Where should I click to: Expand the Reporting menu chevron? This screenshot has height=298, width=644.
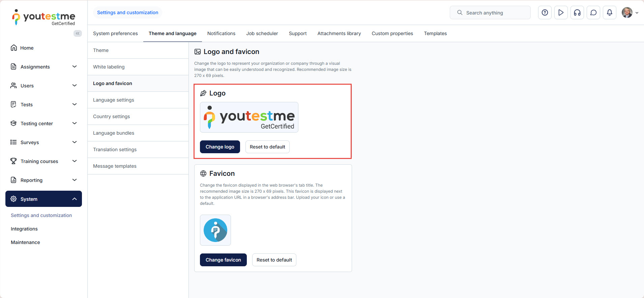(75, 180)
